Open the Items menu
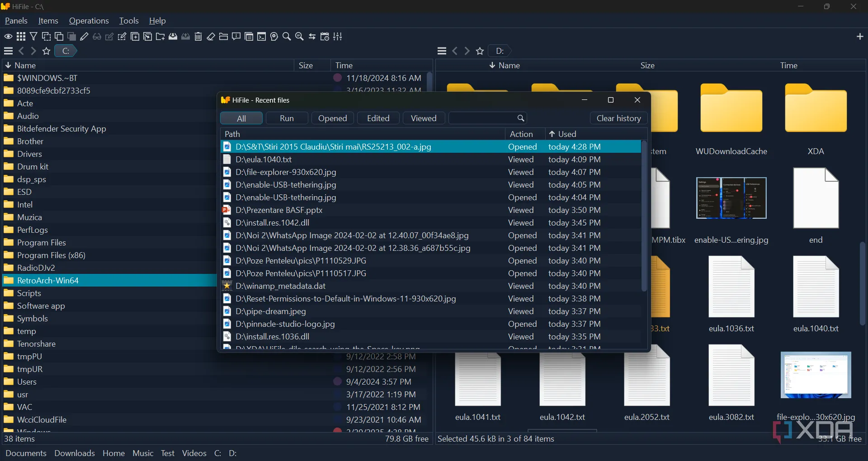Screen dimensions: 868x461 click(48, 21)
